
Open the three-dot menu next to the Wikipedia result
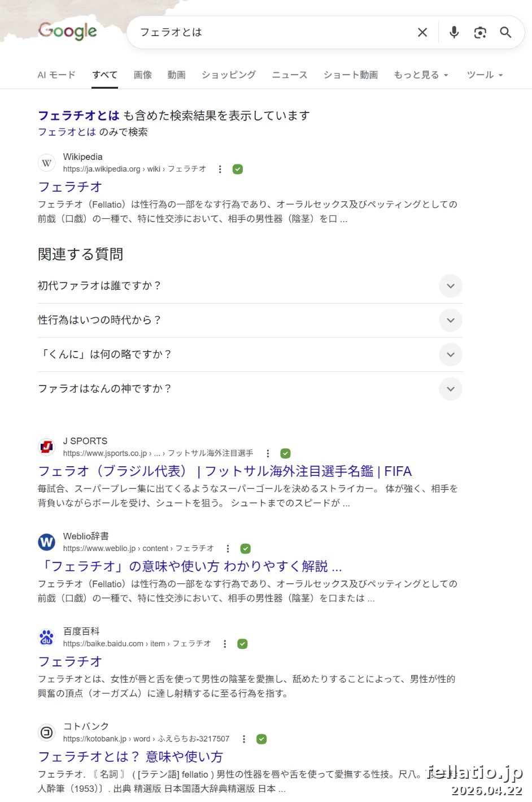click(220, 169)
